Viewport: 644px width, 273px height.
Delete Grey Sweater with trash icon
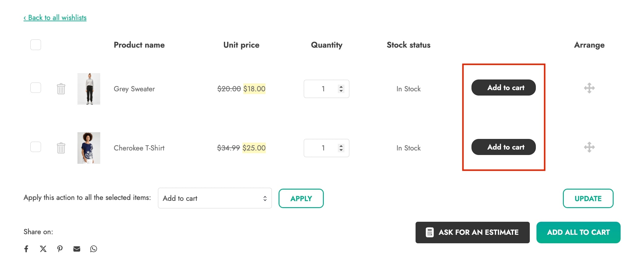pyautogui.click(x=61, y=89)
